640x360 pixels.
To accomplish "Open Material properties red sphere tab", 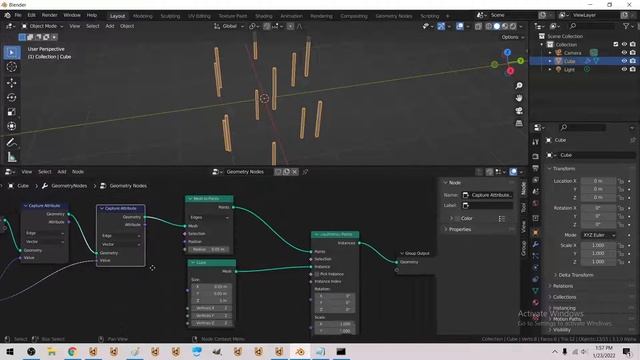I will click(x=536, y=302).
